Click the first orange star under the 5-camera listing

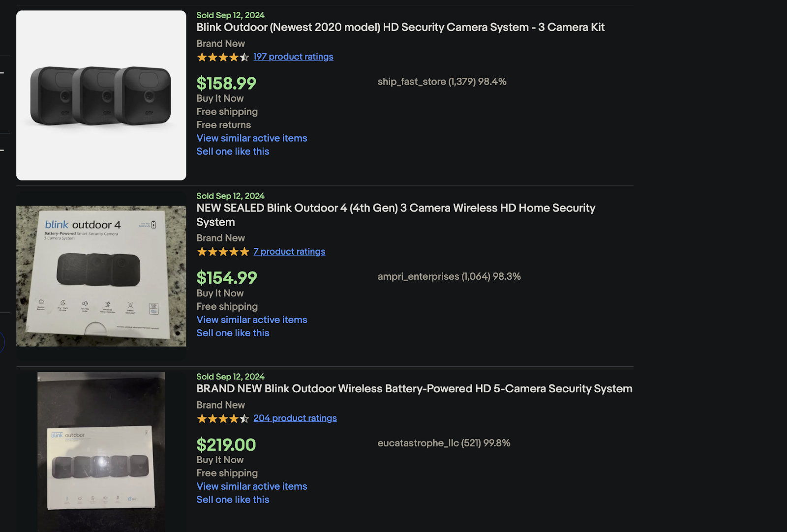click(x=202, y=418)
